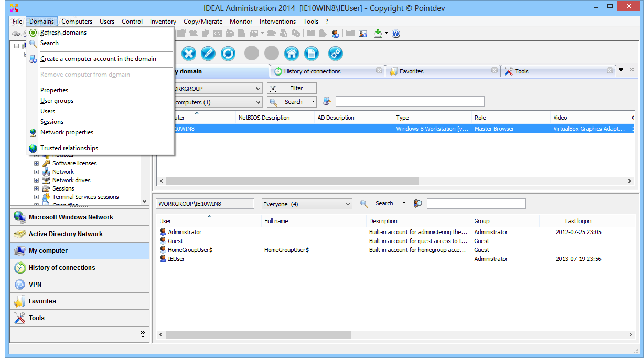Open the WORKGROUP domain dropdown
644x358 pixels.
tap(257, 89)
